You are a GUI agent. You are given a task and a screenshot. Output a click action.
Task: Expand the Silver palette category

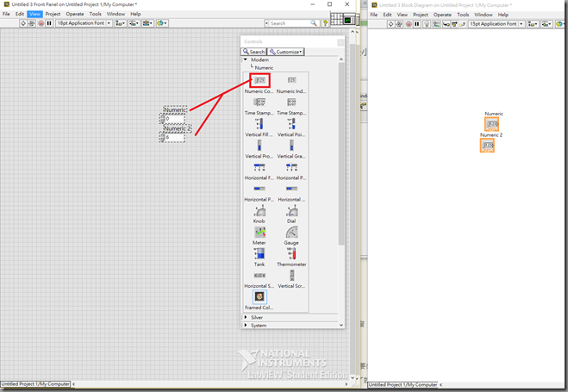click(246, 317)
